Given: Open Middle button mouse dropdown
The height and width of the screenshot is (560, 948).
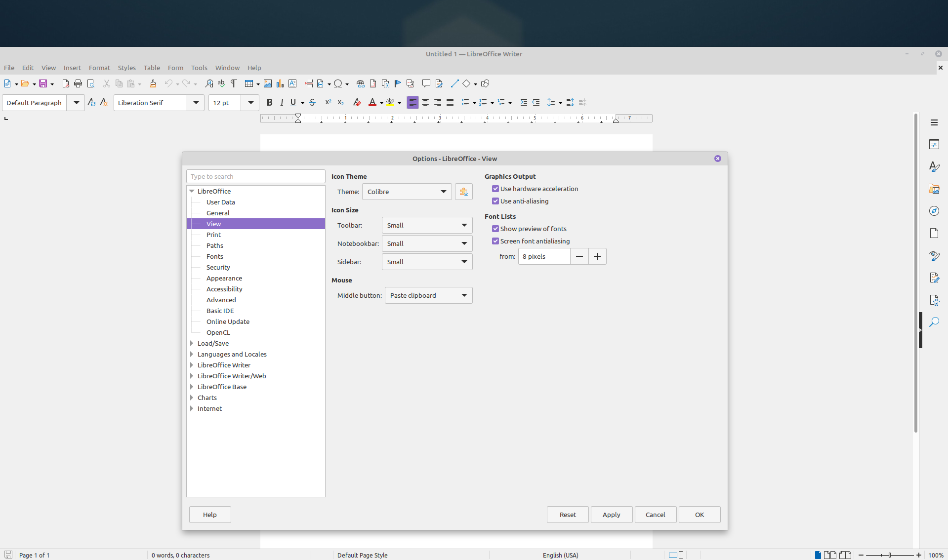Looking at the screenshot, I should coord(428,295).
